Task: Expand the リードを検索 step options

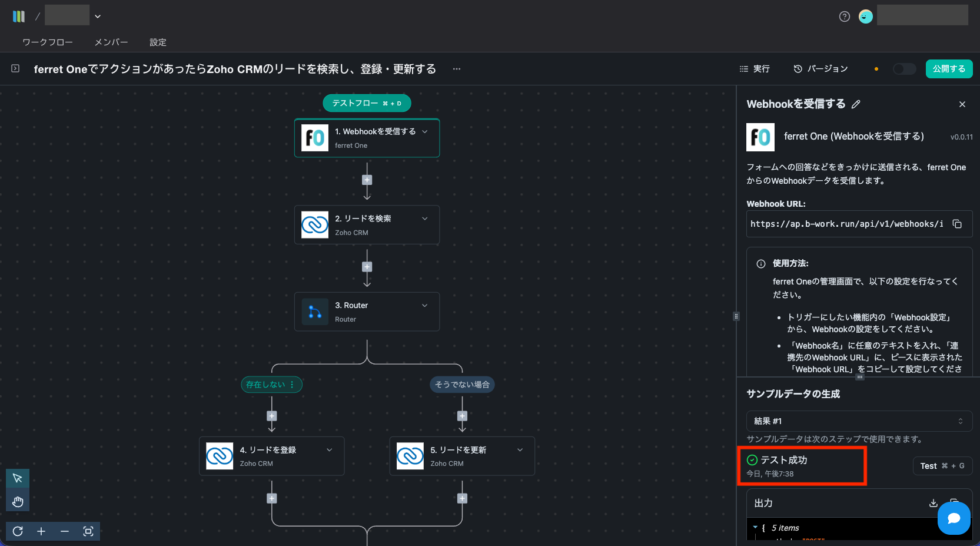Action: pyautogui.click(x=424, y=219)
